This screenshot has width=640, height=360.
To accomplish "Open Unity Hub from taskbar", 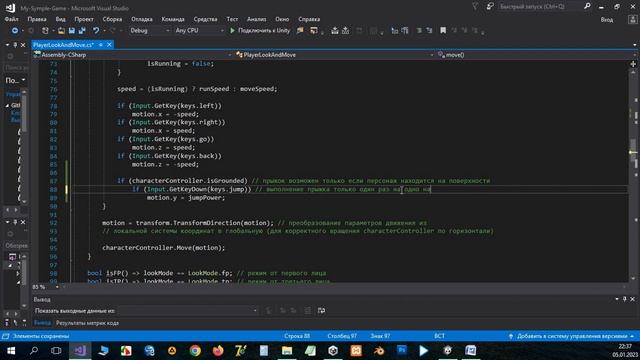I will click(333, 351).
